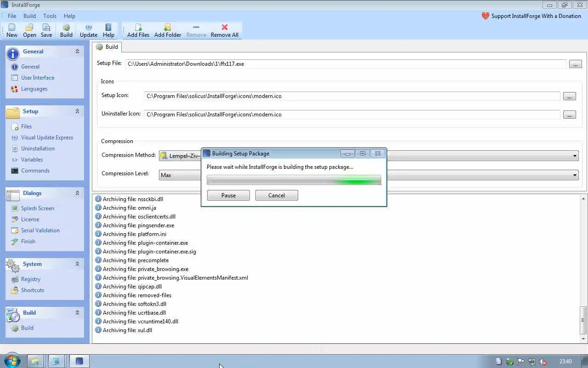Image resolution: width=588 pixels, height=368 pixels.
Task: Open the Tools menu
Action: pos(50,16)
